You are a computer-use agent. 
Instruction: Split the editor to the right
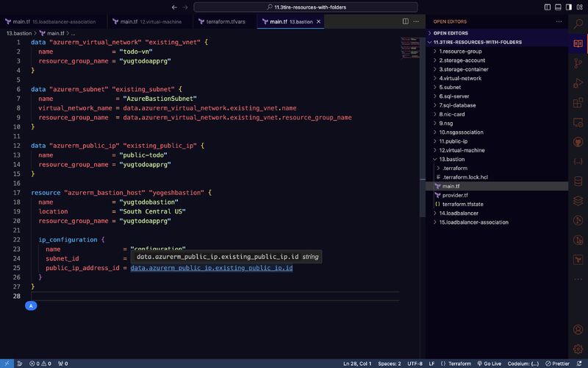coord(405,21)
